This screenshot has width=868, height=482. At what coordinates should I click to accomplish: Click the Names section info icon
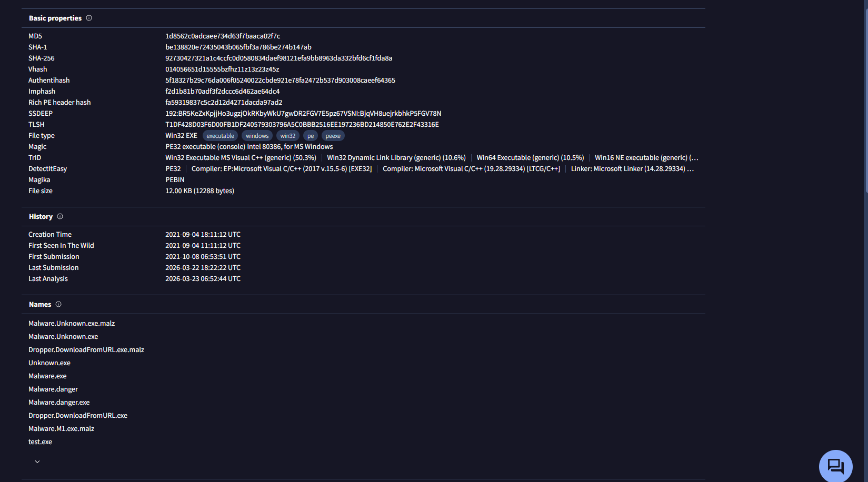point(58,304)
